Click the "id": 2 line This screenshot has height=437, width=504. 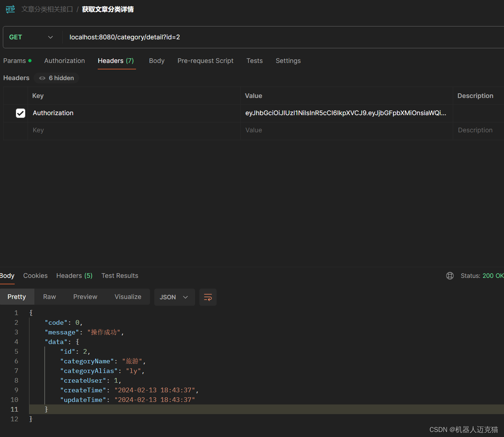click(75, 352)
